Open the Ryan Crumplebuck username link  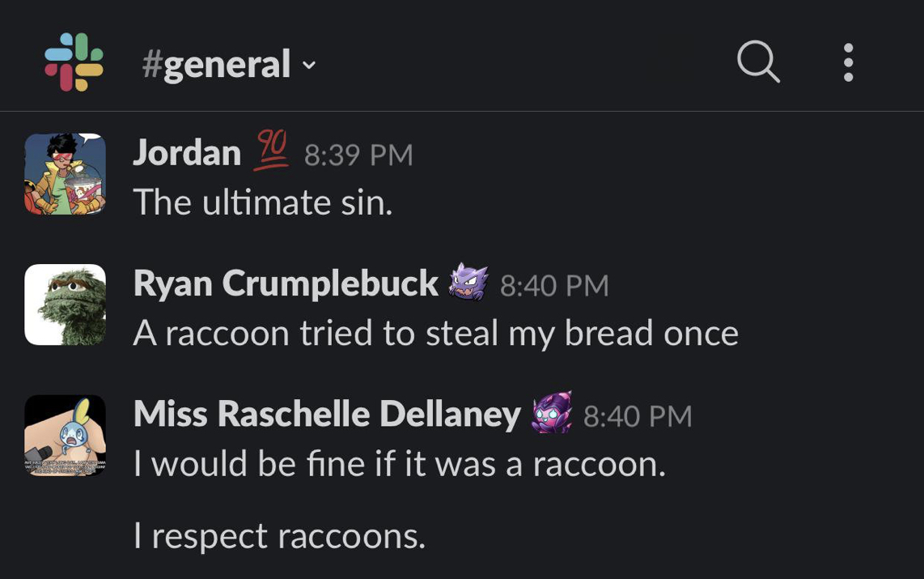click(x=286, y=283)
